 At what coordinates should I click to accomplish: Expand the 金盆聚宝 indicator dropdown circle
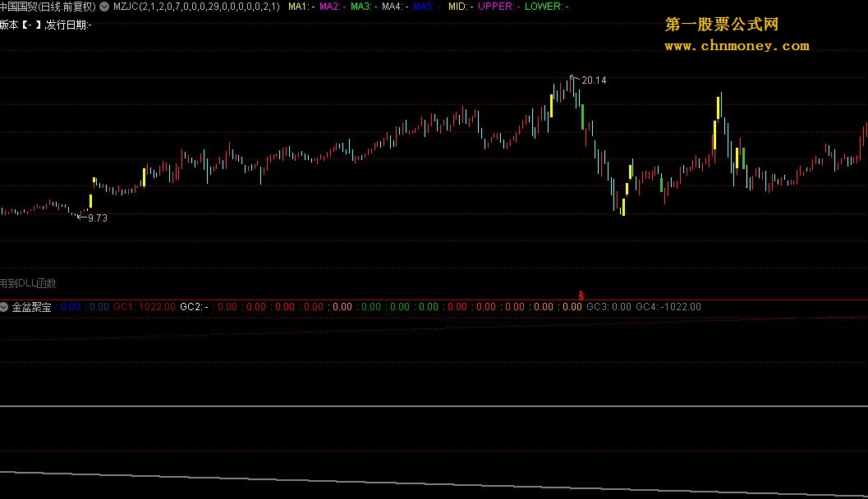tap(4, 306)
